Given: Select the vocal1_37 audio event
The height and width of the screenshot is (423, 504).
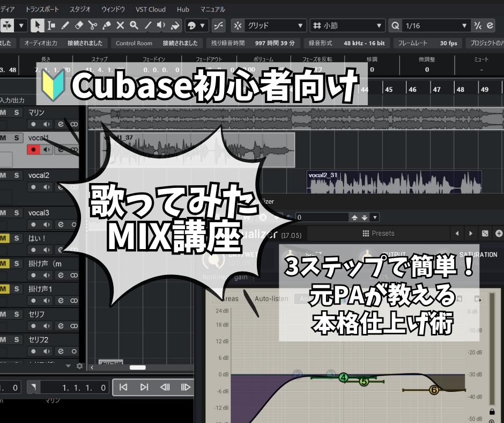Looking at the screenshot, I should coord(198,150).
